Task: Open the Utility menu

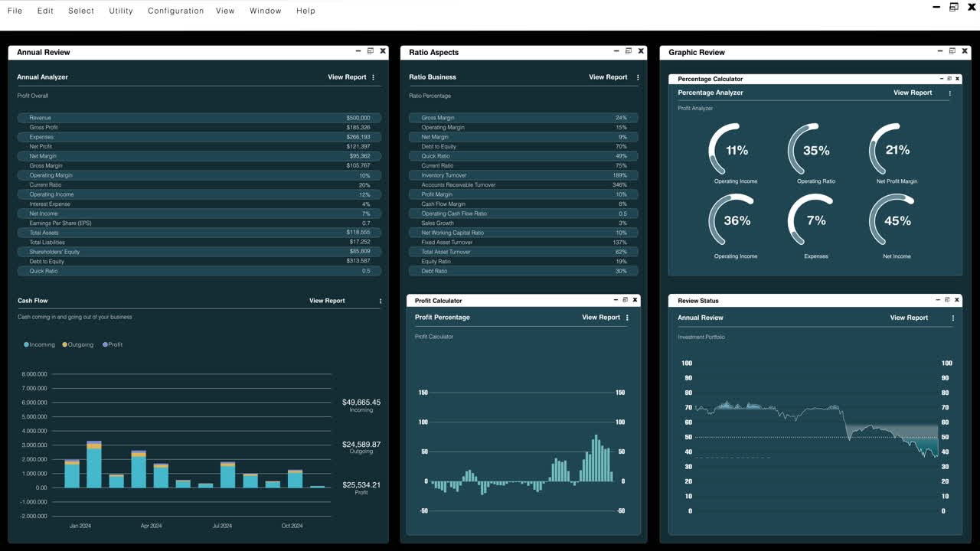Action: [x=121, y=11]
